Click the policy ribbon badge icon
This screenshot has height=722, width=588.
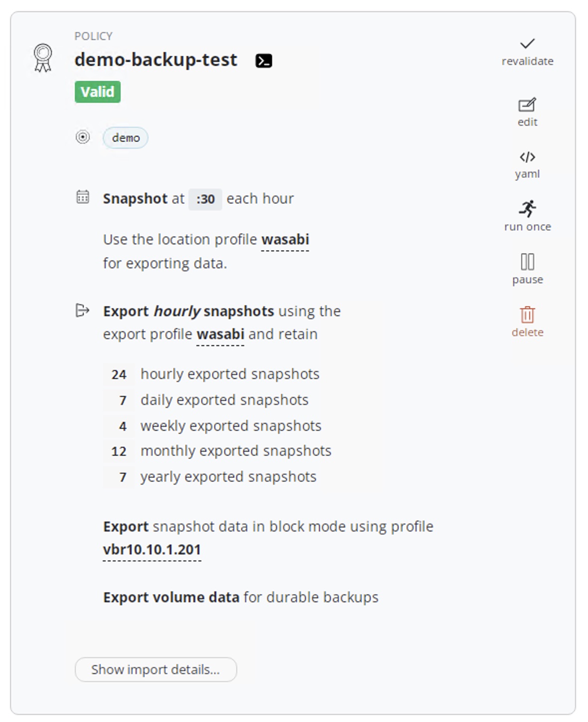[43, 57]
